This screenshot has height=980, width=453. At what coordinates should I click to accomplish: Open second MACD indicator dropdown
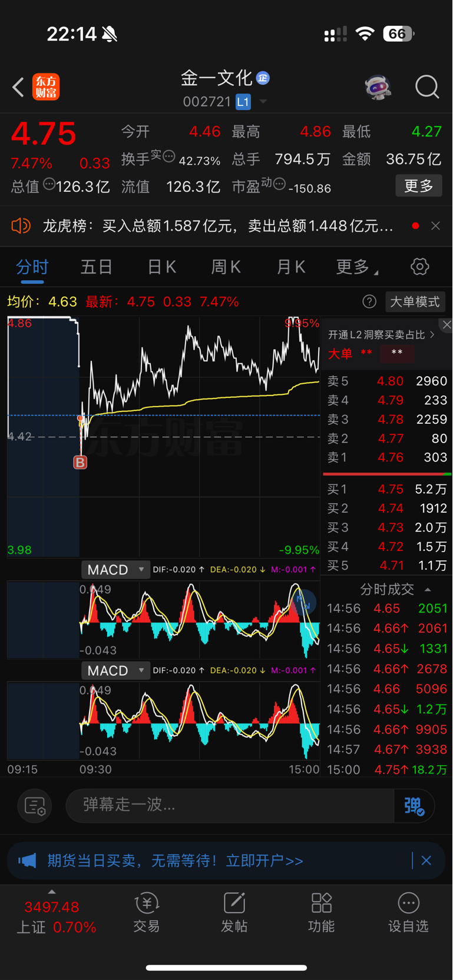tap(115, 670)
